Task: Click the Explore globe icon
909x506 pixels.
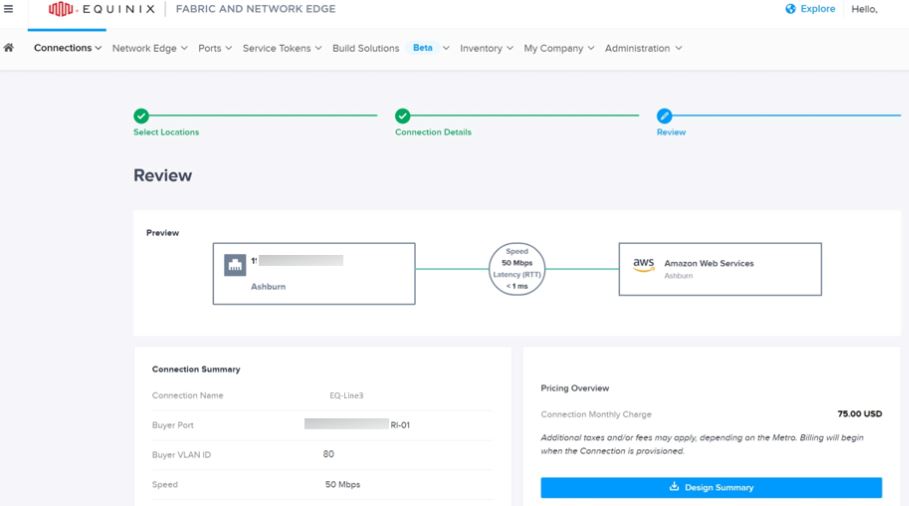Action: coord(790,9)
